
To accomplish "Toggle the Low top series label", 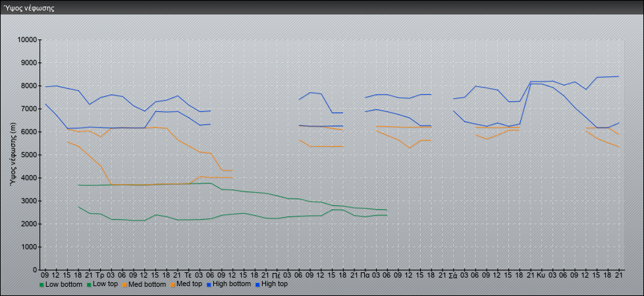I will (106, 284).
